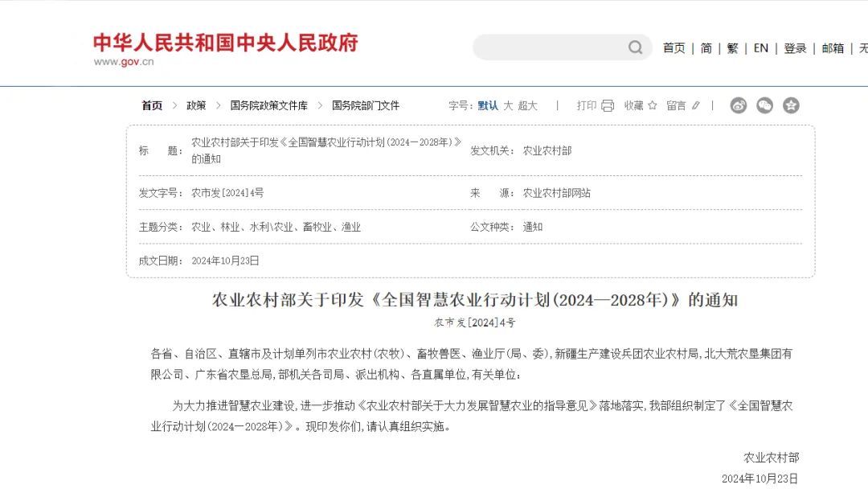Switch to simplified Chinese 简
This screenshot has width=868, height=497.
click(706, 48)
